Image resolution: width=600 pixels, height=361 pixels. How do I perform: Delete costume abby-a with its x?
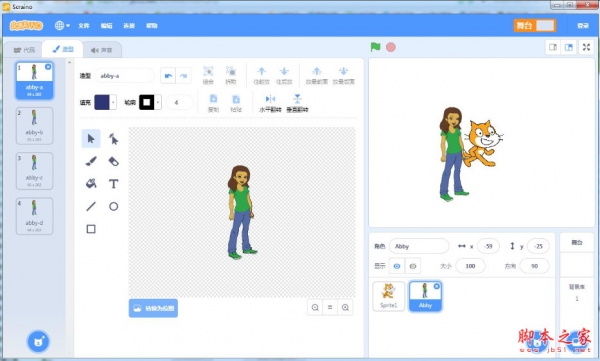(48, 67)
